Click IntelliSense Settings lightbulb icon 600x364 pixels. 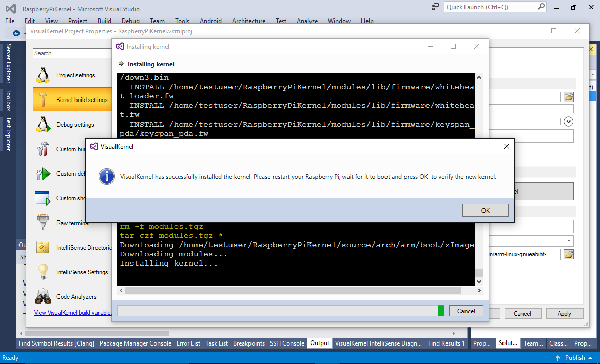[43, 272]
